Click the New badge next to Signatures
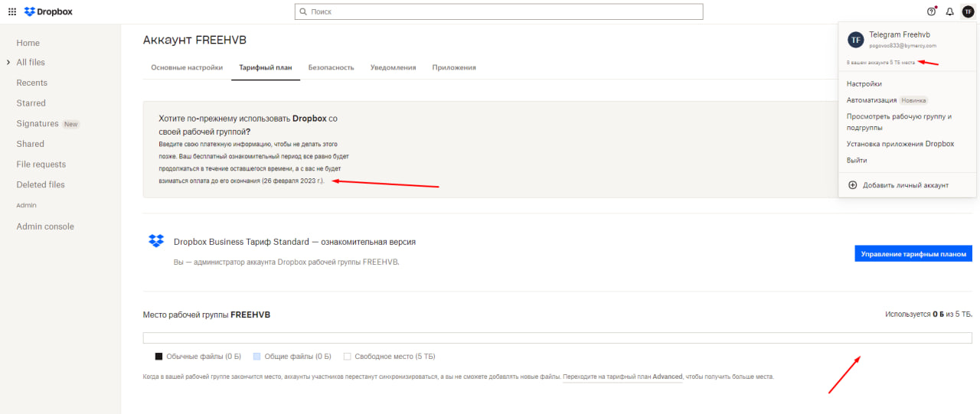The height and width of the screenshot is (414, 980). tap(70, 124)
